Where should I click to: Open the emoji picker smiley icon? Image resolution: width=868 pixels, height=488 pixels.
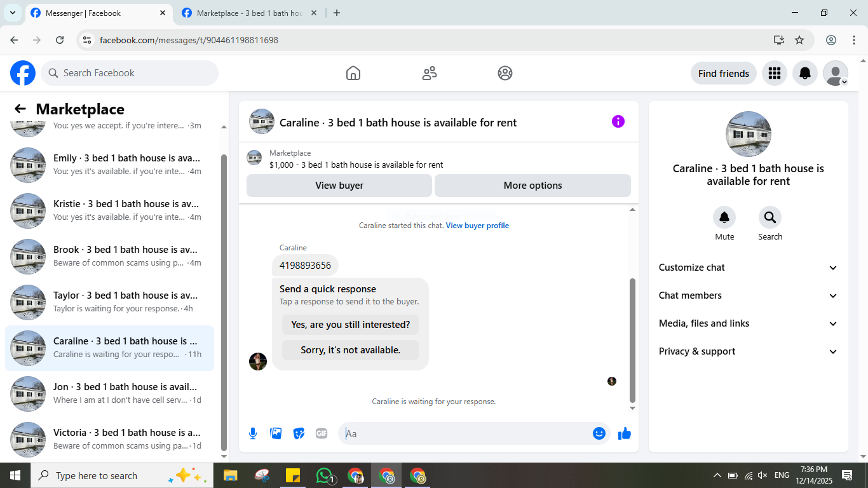[x=599, y=433]
